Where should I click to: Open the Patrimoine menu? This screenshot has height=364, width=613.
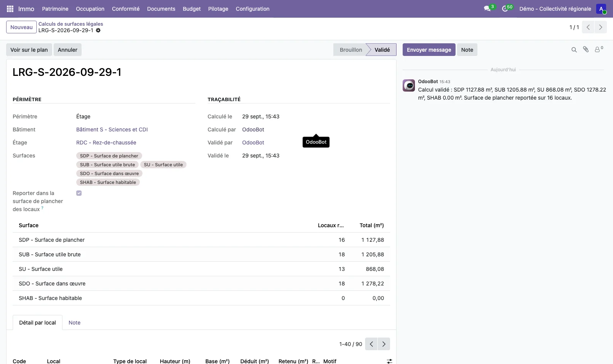click(55, 9)
